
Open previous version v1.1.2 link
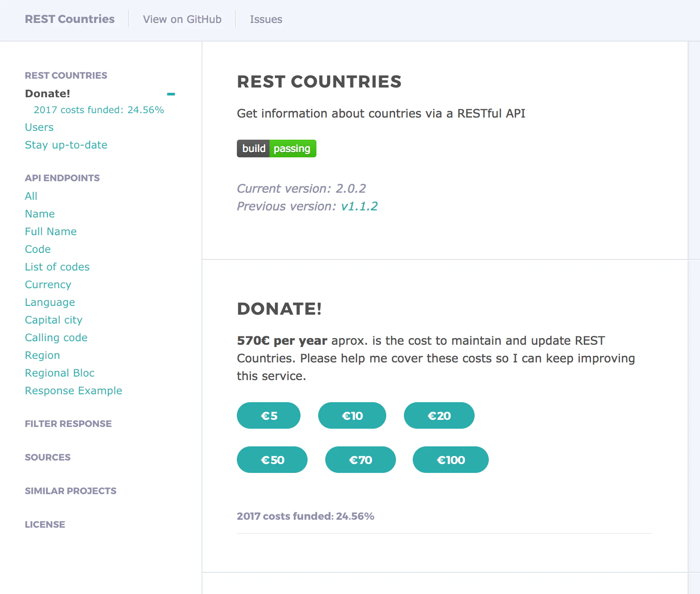click(360, 206)
